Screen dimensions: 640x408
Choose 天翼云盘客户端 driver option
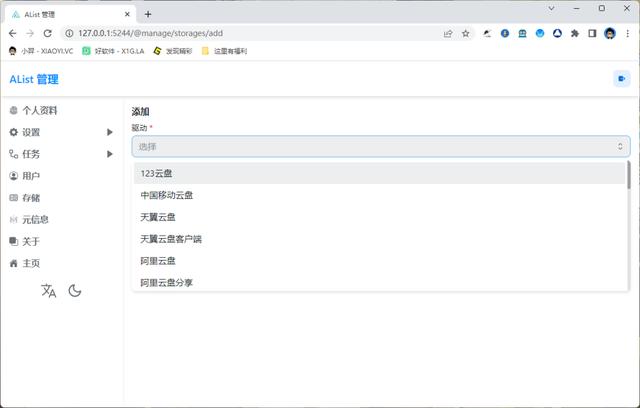pyautogui.click(x=380, y=239)
